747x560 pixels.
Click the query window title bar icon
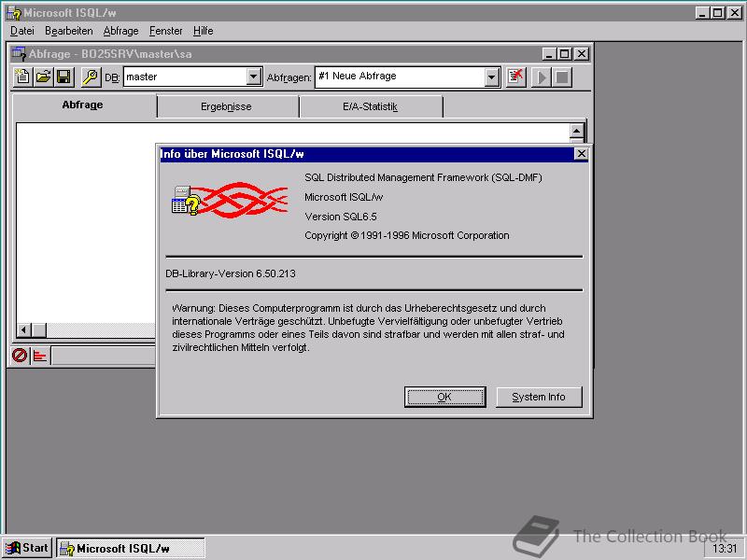(18, 54)
